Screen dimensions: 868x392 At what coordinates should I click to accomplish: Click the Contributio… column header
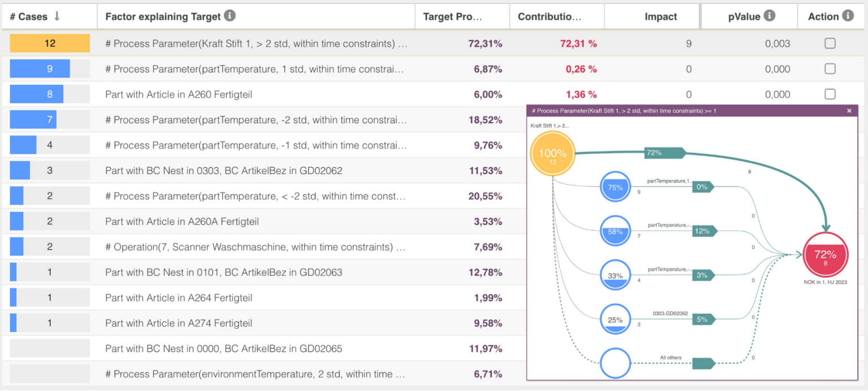click(549, 17)
